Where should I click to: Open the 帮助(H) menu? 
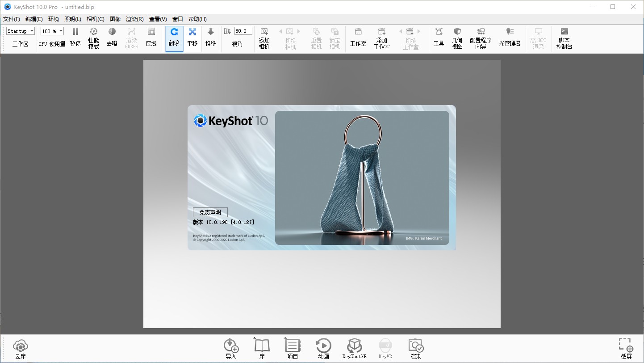[x=197, y=19]
